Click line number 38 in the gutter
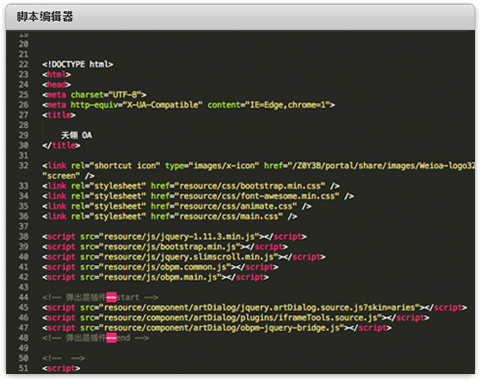This screenshot has width=481, height=381. click(x=23, y=237)
